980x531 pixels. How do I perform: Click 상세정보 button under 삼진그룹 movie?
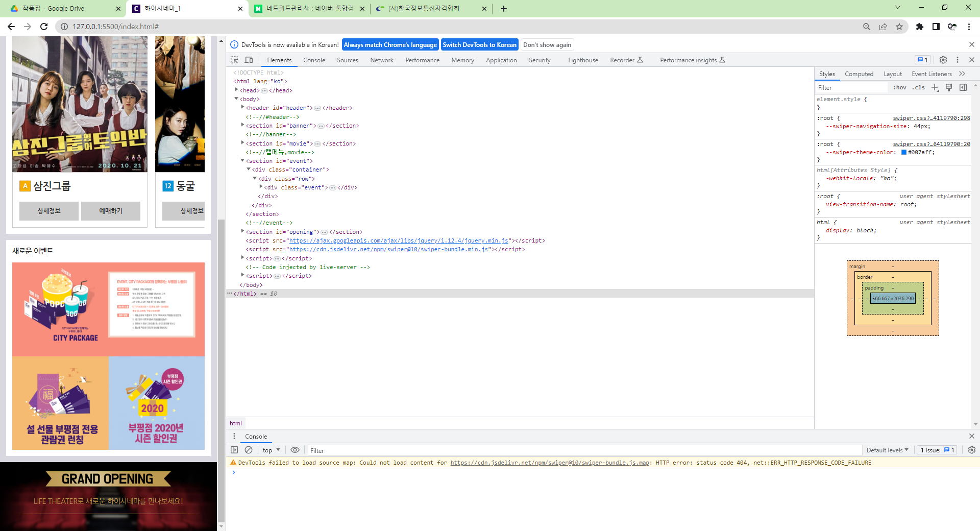tap(49, 211)
